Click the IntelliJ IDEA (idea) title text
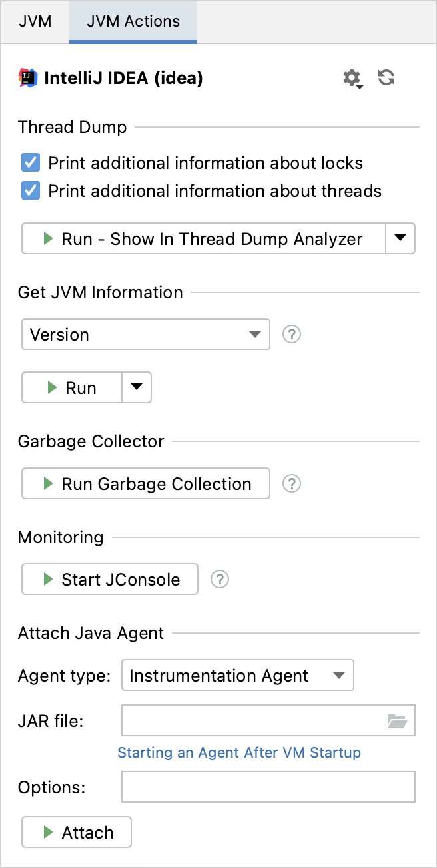This screenshot has height=868, width=437. (x=123, y=78)
